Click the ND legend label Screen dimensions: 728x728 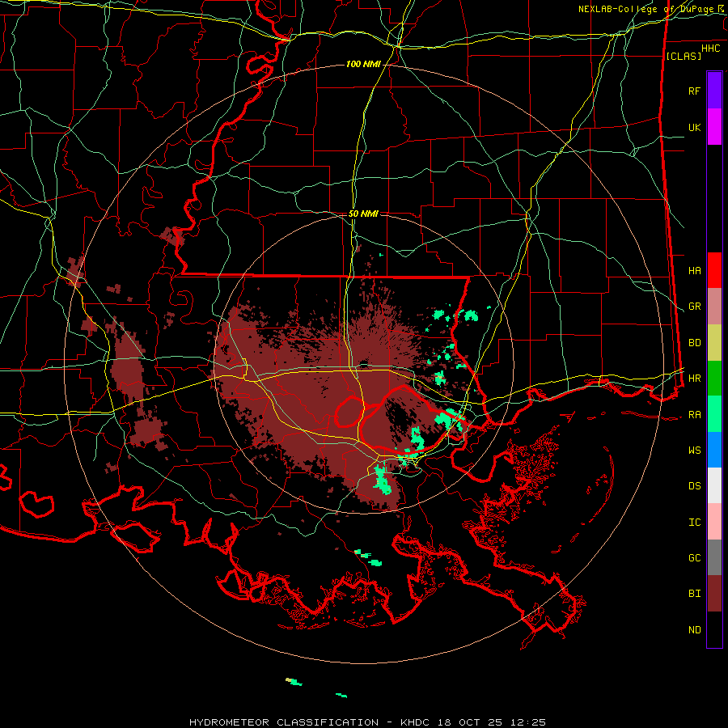click(x=694, y=630)
